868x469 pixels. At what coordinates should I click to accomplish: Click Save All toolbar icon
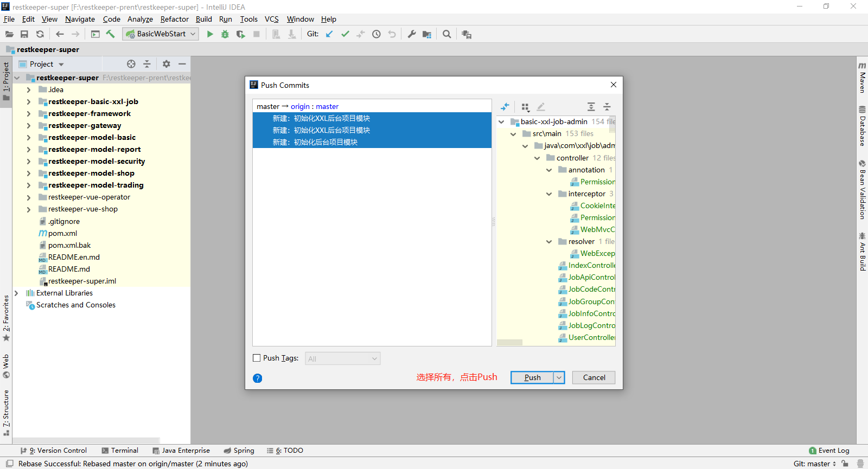click(x=24, y=34)
